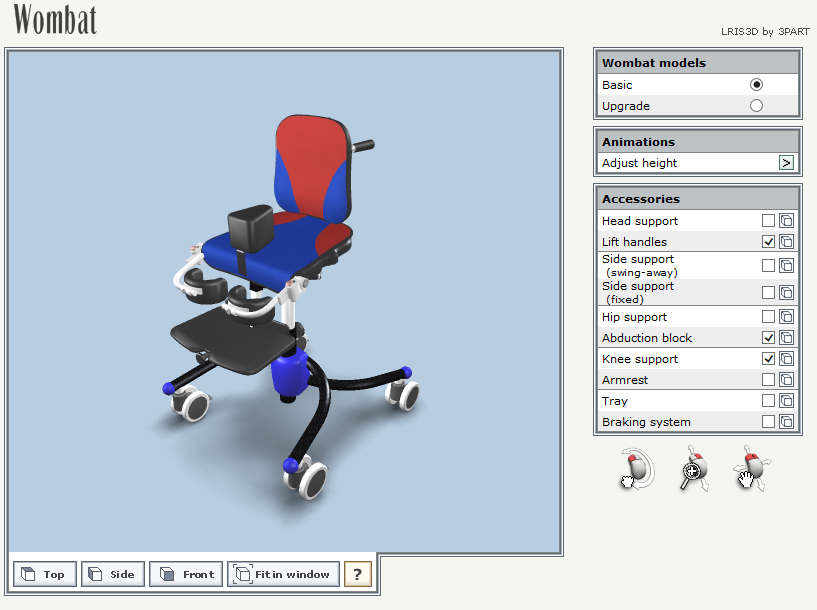817x610 pixels.
Task: Click the Animations panel header
Action: point(697,142)
